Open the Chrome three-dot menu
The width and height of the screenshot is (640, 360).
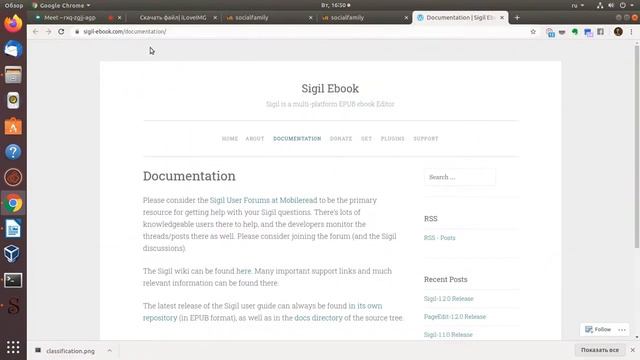(x=631, y=31)
